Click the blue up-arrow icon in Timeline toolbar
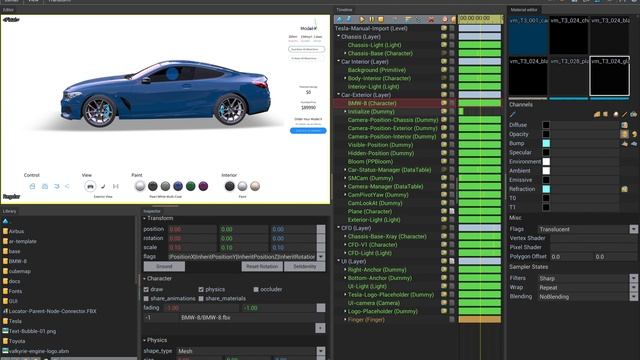 [339, 19]
